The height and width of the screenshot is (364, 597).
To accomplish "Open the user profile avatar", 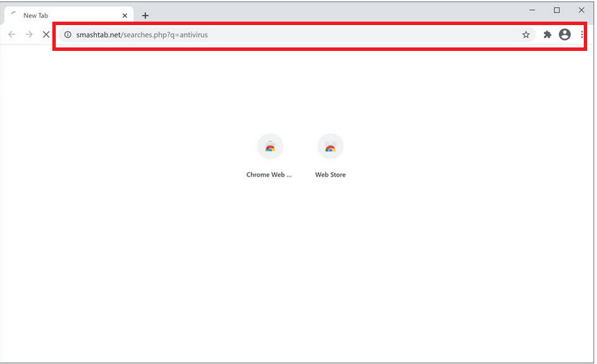I will 565,35.
